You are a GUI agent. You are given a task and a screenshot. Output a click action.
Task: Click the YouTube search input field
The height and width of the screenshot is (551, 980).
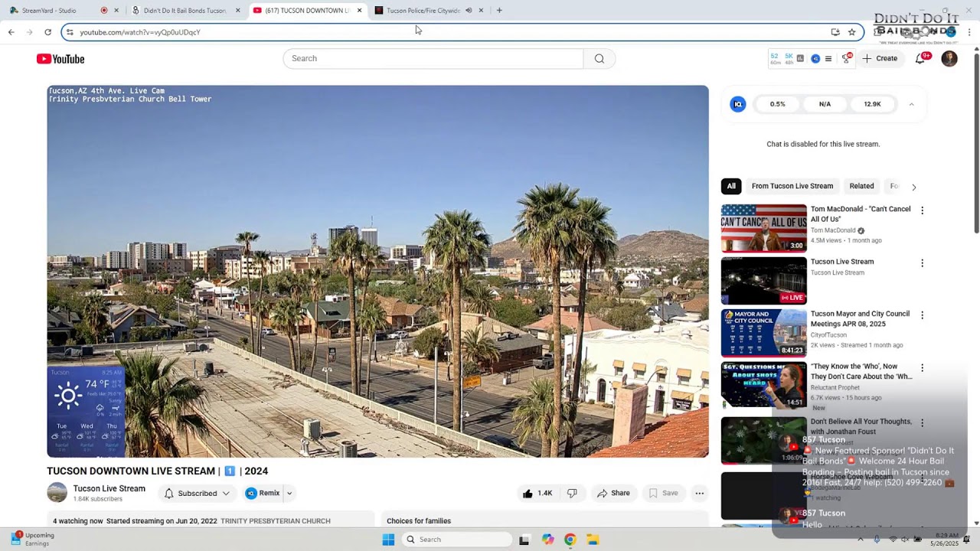pyautogui.click(x=433, y=59)
